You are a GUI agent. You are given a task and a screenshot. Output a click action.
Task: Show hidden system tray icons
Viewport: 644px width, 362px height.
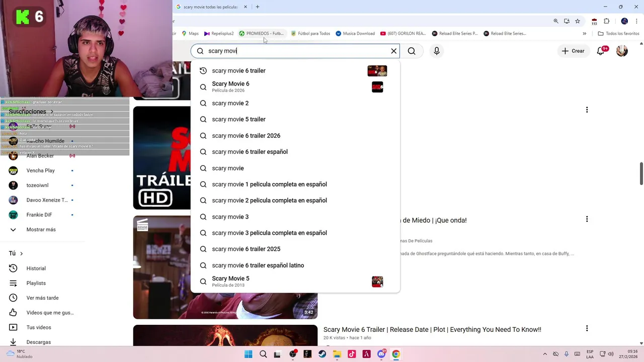pos(545,354)
